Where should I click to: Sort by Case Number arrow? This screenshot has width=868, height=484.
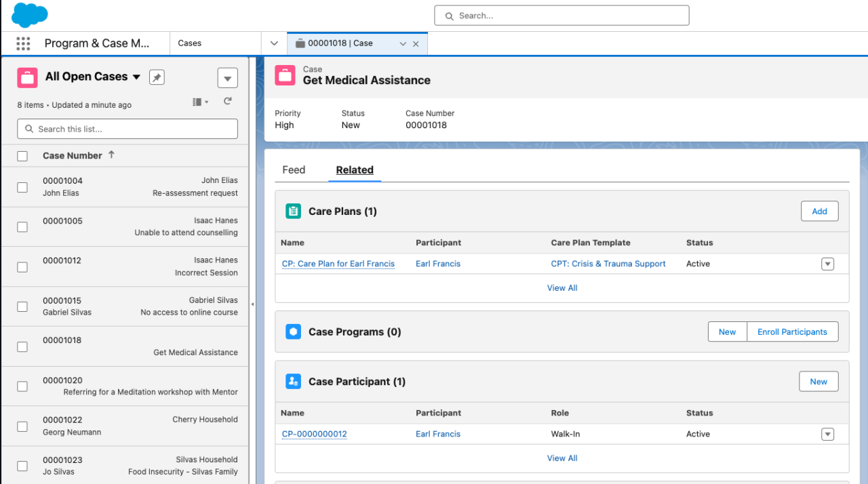111,155
